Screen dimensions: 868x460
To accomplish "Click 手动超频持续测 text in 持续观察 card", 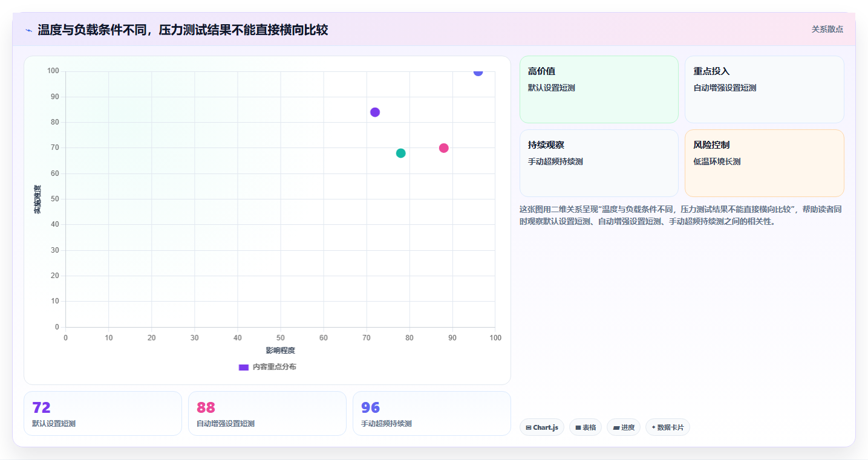I will pyautogui.click(x=555, y=161).
